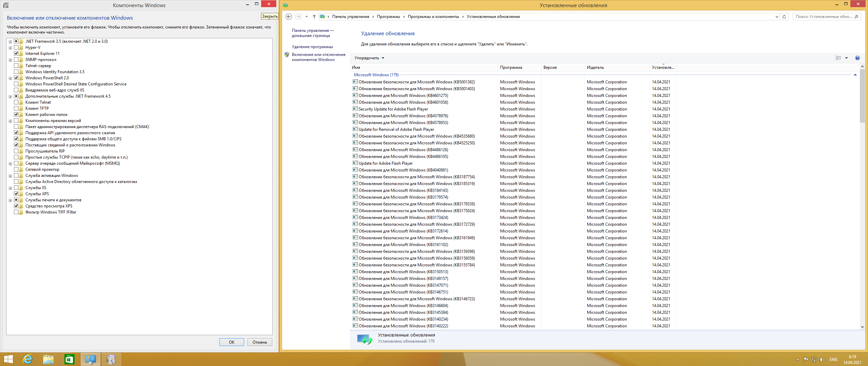Open the view options dropdown arrow
This screenshot has width=868, height=366.
pyautogui.click(x=846, y=58)
